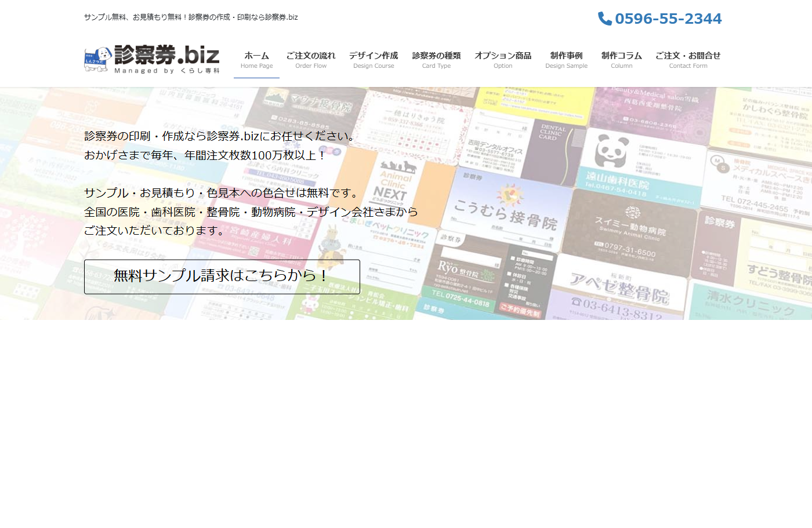
Task: Open the ホーム Home Page tab
Action: 256,60
